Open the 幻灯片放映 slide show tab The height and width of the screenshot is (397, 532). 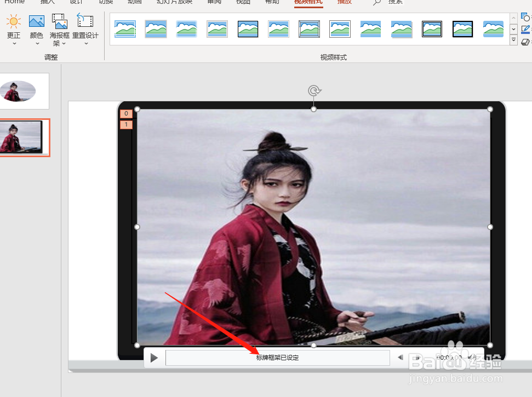click(x=175, y=2)
